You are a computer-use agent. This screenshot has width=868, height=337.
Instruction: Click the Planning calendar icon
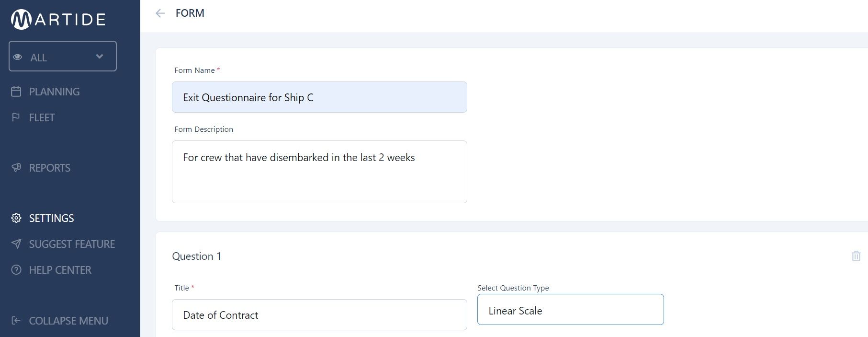16,91
